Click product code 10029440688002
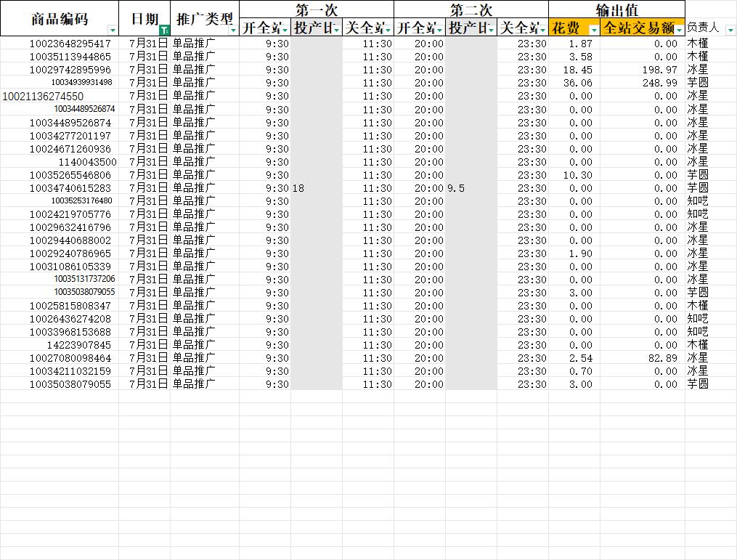The width and height of the screenshot is (737, 560). point(70,240)
